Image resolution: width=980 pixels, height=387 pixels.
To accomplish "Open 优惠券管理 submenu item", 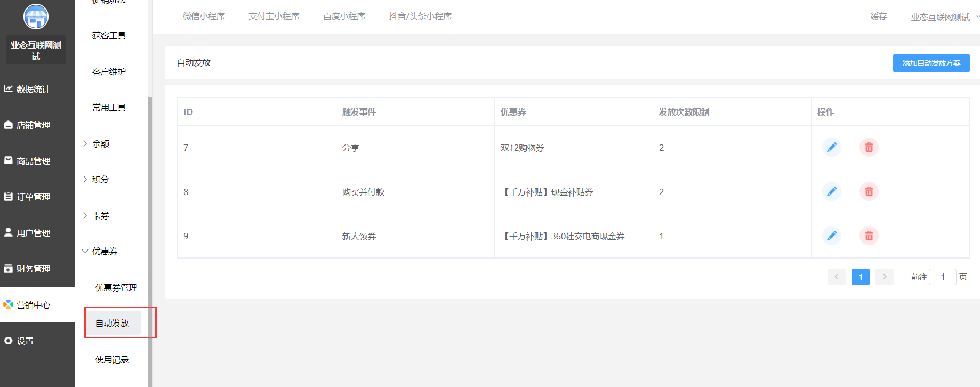I will click(116, 287).
